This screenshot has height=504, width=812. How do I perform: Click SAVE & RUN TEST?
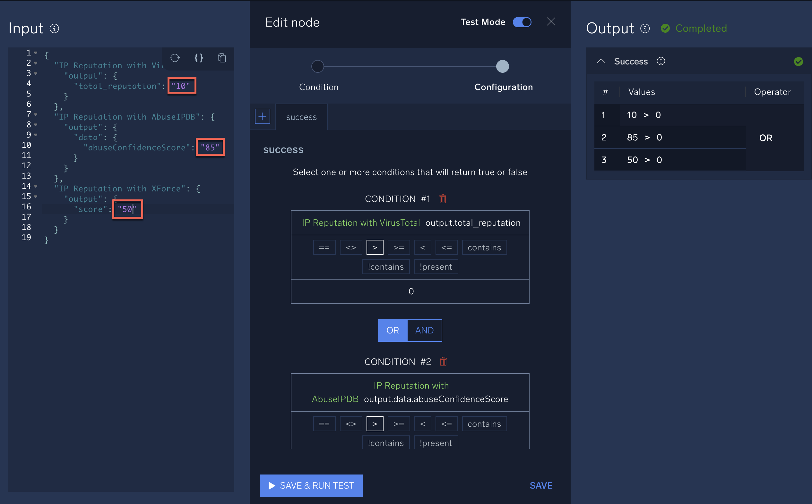[x=311, y=486]
